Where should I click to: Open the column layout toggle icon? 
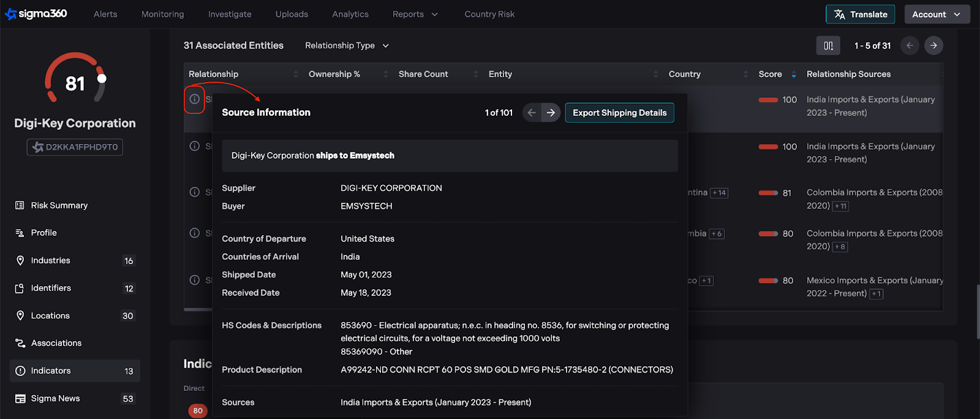tap(828, 46)
